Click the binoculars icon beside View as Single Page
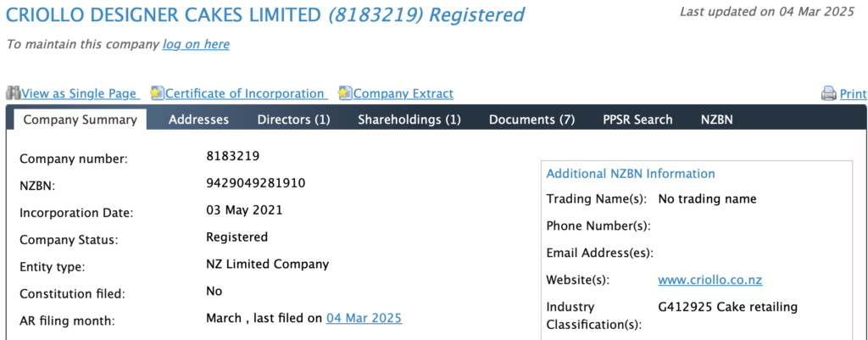The width and height of the screenshot is (868, 340). 14,93
